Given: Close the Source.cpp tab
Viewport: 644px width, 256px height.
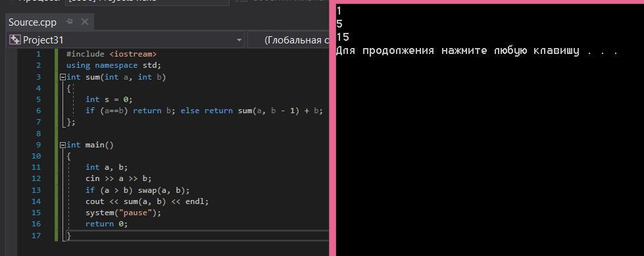Looking at the screenshot, I should pos(85,22).
